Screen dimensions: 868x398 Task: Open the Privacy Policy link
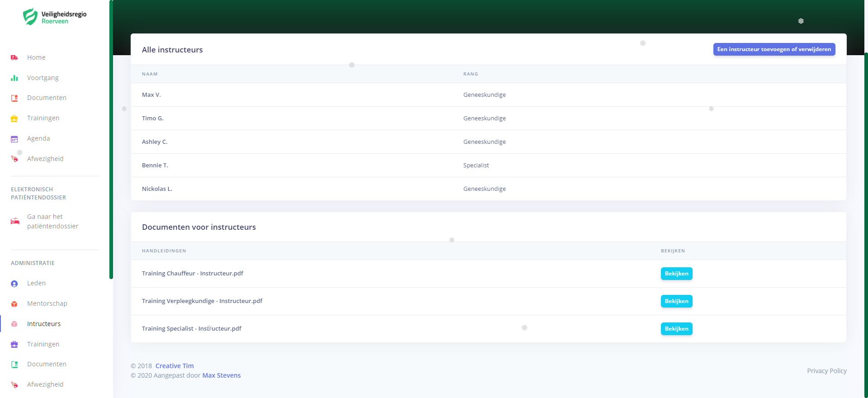[x=826, y=371]
